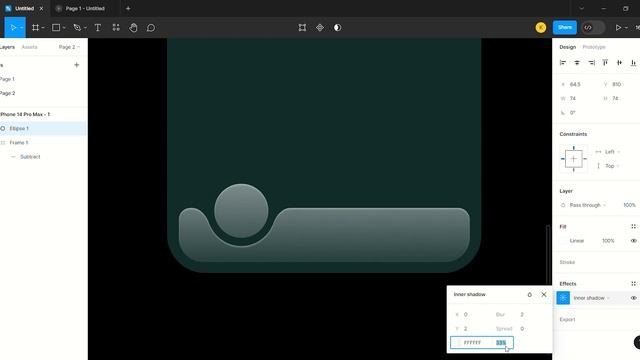Toggle Dev Mode switch

(x=593, y=28)
